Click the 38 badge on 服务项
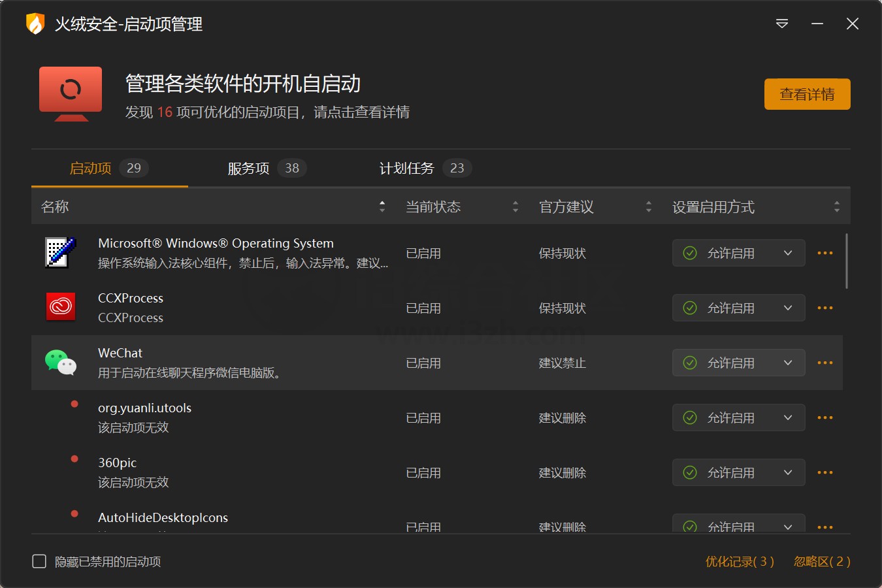 point(292,168)
